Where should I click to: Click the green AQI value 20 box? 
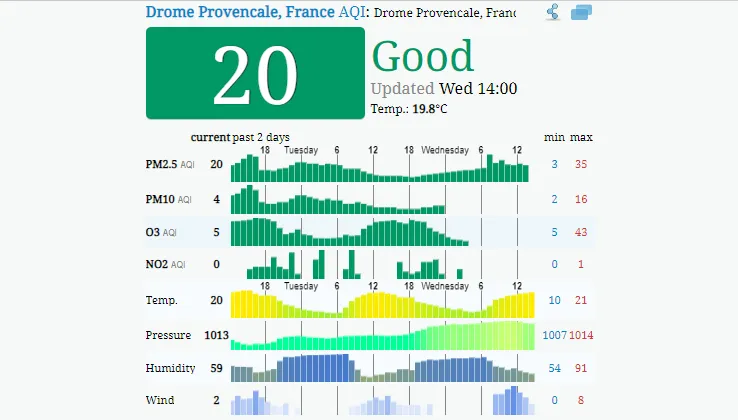(x=255, y=73)
